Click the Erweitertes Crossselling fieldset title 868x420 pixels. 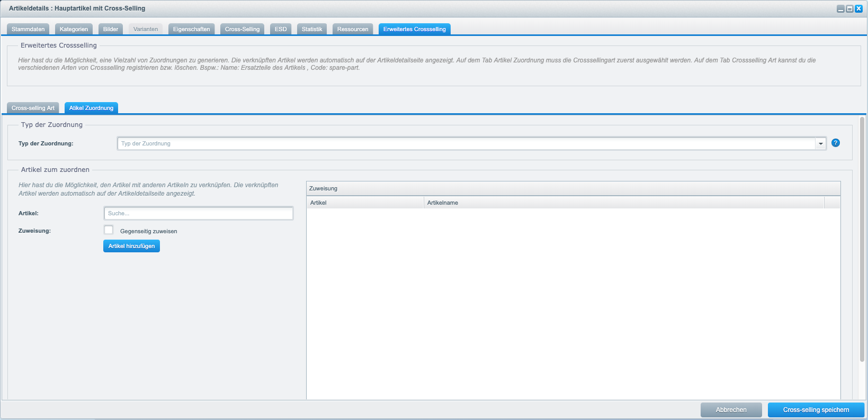pos(59,45)
